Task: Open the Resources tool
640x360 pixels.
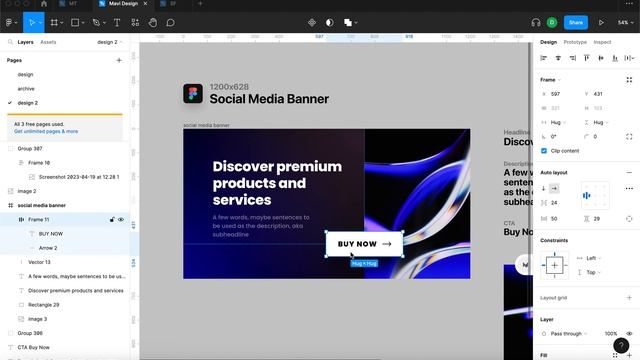Action: pyautogui.click(x=135, y=22)
